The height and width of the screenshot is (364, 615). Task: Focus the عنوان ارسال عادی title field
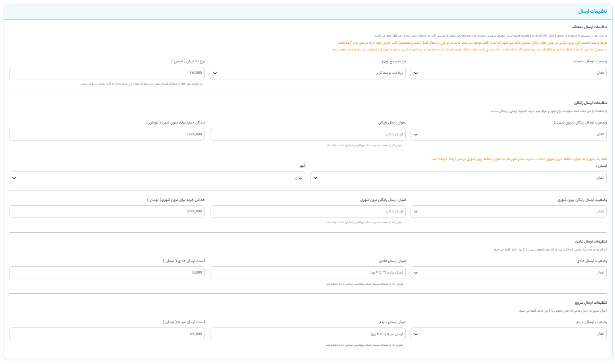[x=308, y=273]
